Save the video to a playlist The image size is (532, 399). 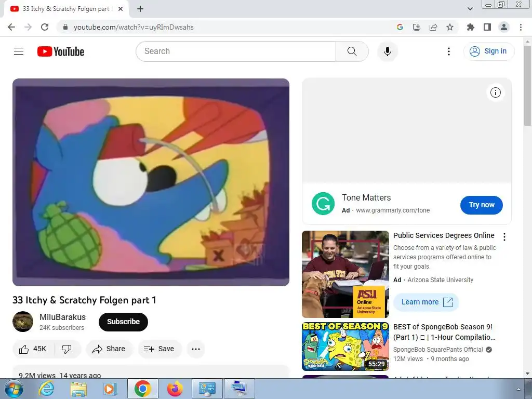[159, 349]
